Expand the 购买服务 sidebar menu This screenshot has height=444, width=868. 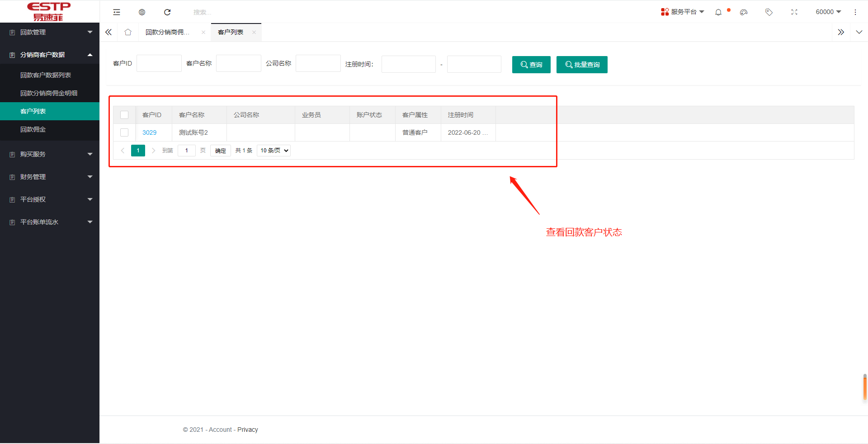coord(50,154)
